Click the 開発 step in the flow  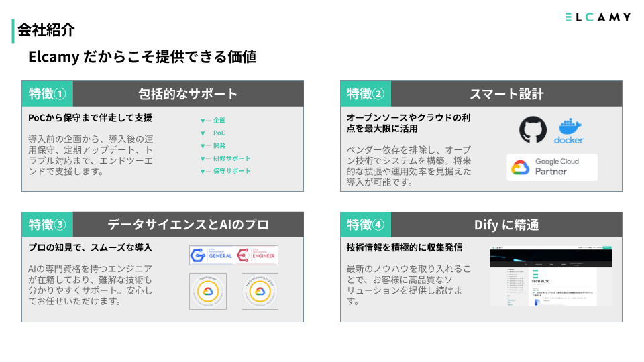click(219, 145)
